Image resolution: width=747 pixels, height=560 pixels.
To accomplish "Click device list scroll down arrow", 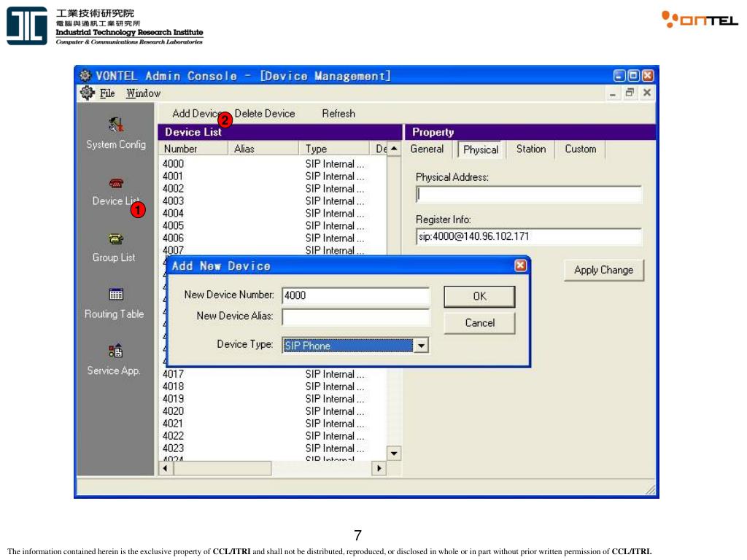I will click(x=394, y=454).
